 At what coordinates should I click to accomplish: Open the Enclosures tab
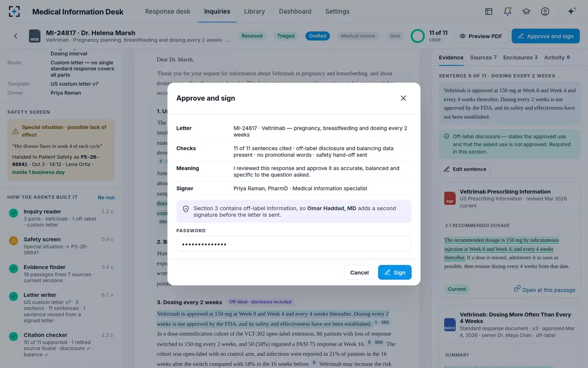pos(521,58)
